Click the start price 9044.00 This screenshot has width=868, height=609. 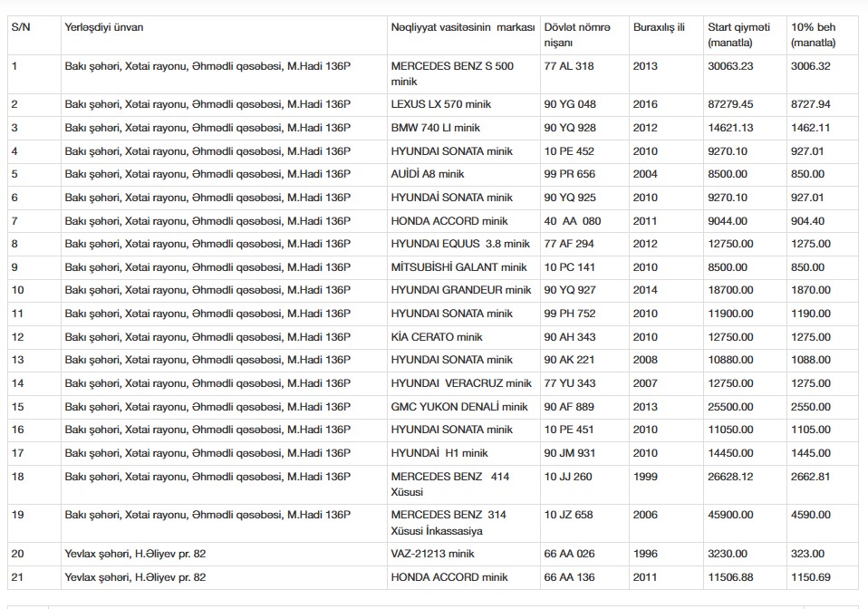click(727, 221)
